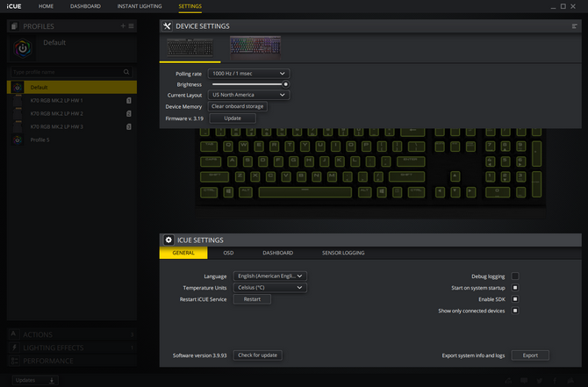Click Clear onboard storage button
The width and height of the screenshot is (588, 387).
(237, 106)
